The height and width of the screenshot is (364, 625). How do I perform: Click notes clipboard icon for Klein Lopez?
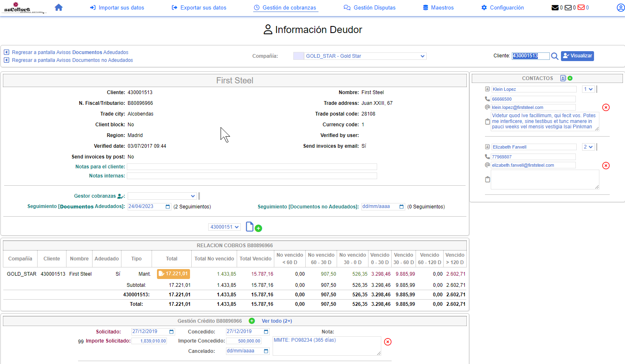pyautogui.click(x=487, y=122)
